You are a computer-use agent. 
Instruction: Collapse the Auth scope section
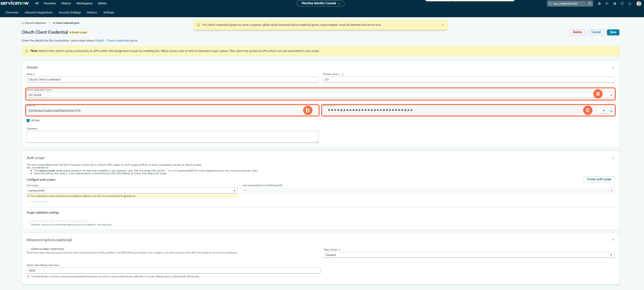pyautogui.click(x=613, y=158)
